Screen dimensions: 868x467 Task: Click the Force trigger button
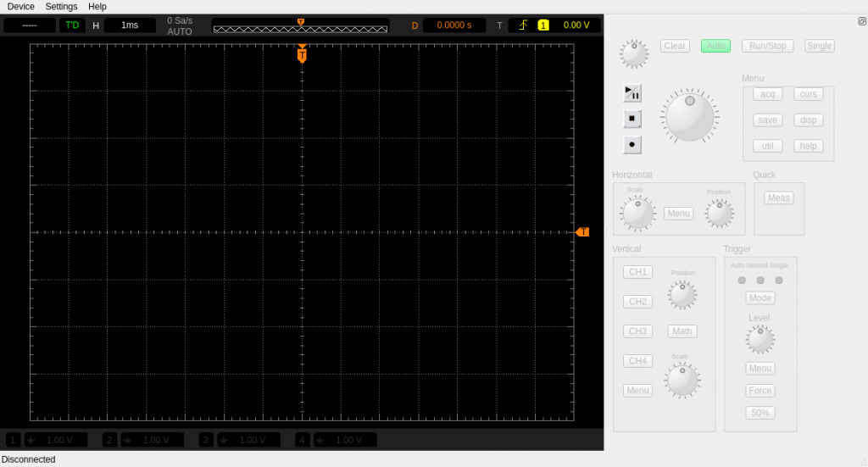(760, 391)
